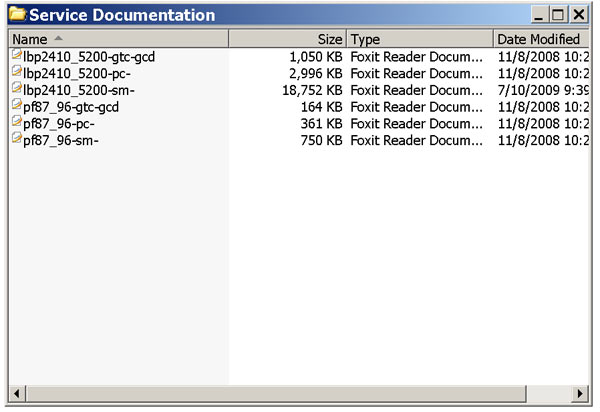Click the horizontal scrollbar's left arrow
The image size is (600, 412).
(x=17, y=393)
